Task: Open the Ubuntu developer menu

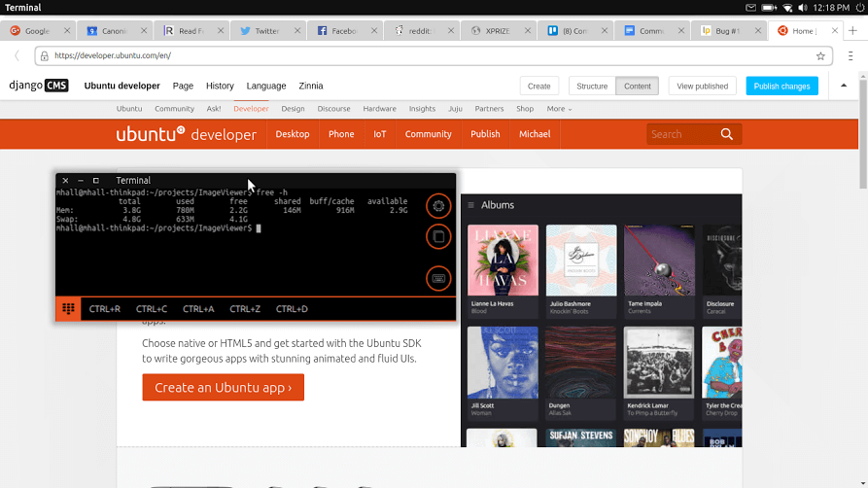Action: [x=122, y=86]
